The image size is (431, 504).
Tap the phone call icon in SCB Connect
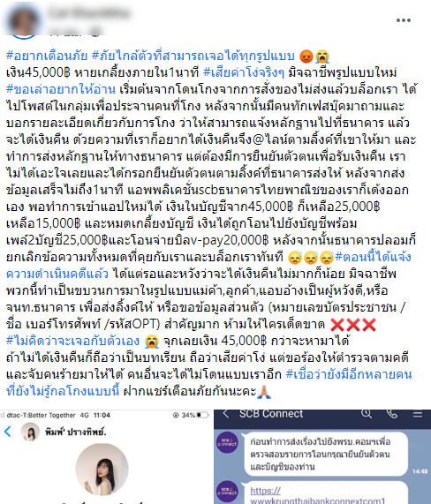(392, 414)
